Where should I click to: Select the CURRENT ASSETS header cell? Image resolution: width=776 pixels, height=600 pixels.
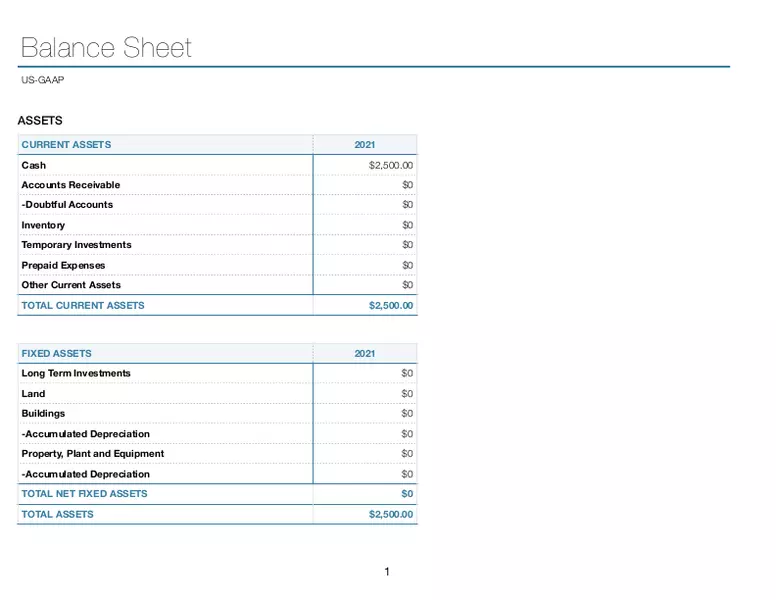click(66, 145)
